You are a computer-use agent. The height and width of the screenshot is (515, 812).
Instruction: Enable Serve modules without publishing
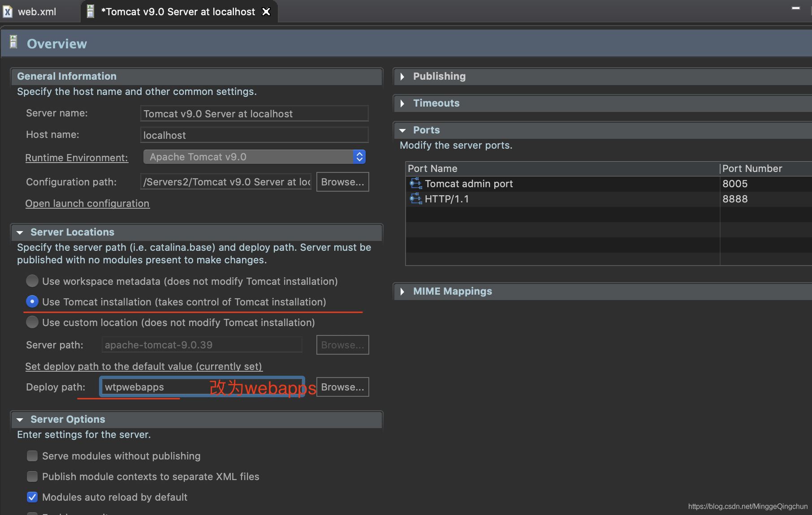pyautogui.click(x=32, y=456)
